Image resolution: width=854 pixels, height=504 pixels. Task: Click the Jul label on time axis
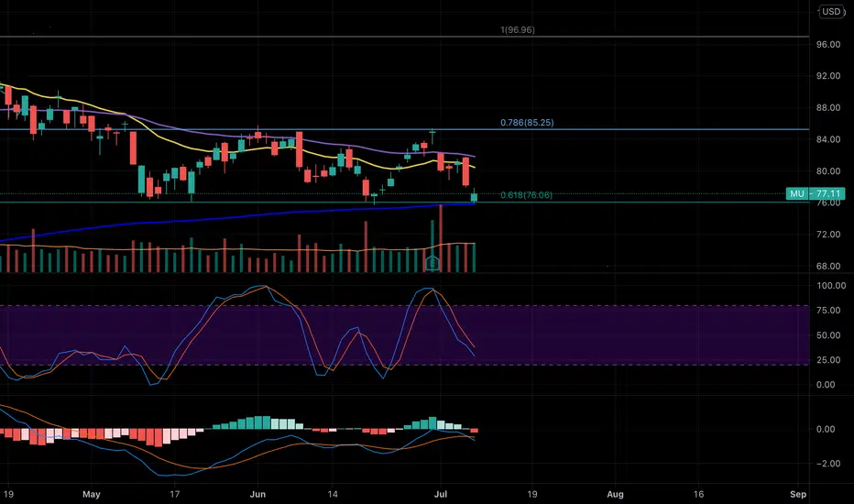pos(440,494)
